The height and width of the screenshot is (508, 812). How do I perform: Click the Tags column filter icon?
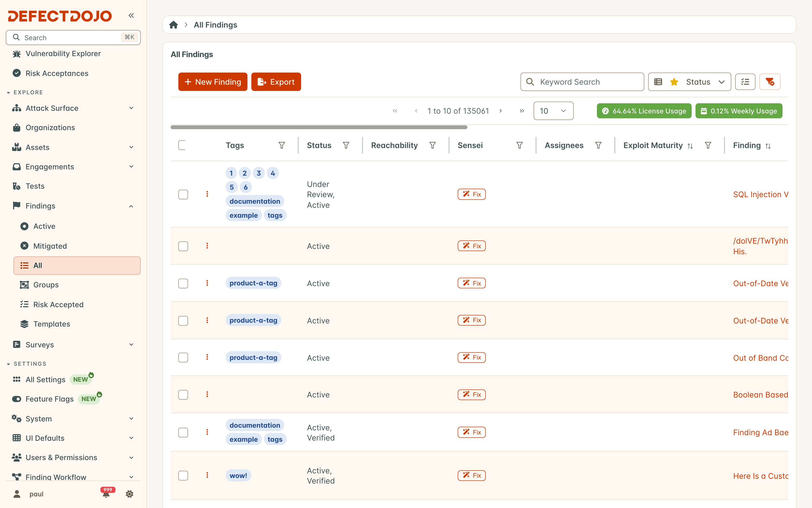282,145
